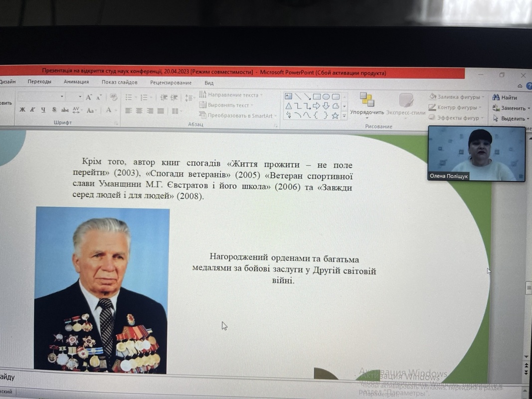Open the Выделить selection menu

pyautogui.click(x=511, y=118)
